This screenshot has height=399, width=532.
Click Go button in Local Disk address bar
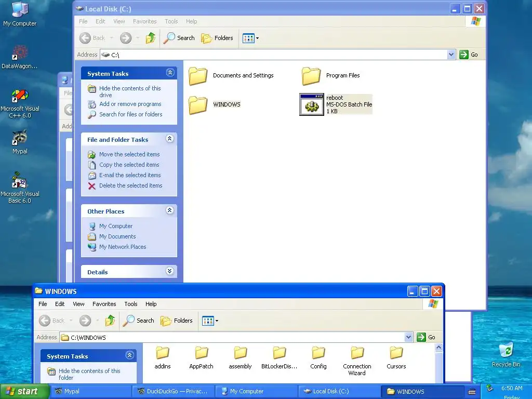469,55
